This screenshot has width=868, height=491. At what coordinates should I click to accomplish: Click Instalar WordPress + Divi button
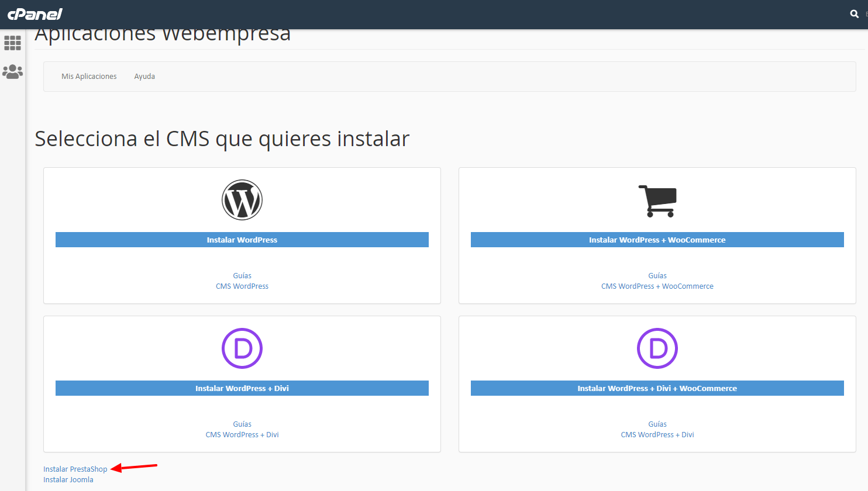[242, 388]
